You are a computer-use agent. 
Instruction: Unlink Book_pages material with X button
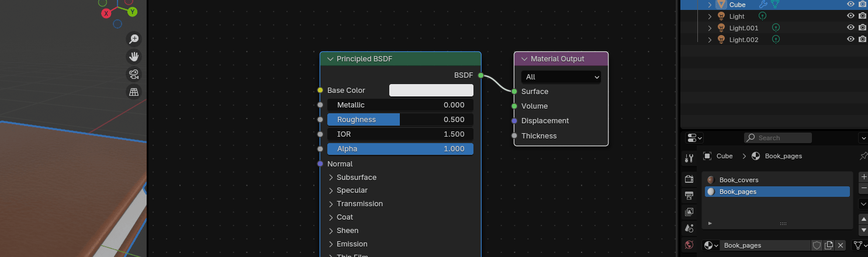point(841,245)
